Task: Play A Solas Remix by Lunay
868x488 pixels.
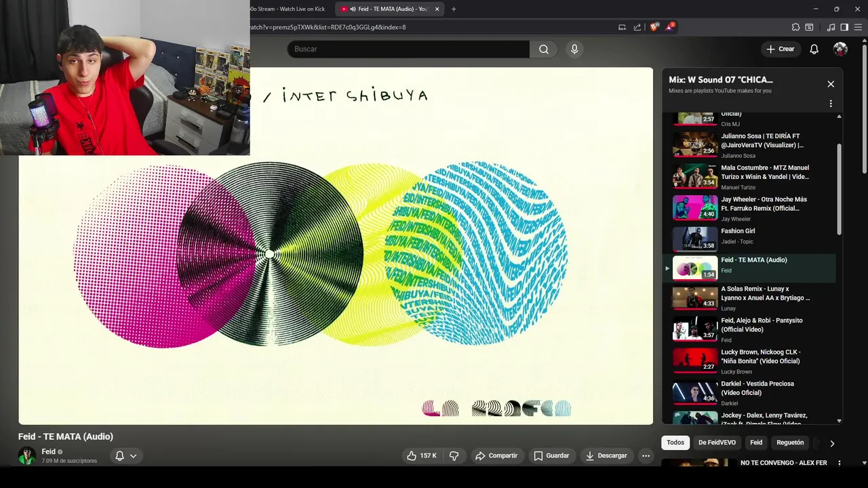Action: point(749,298)
